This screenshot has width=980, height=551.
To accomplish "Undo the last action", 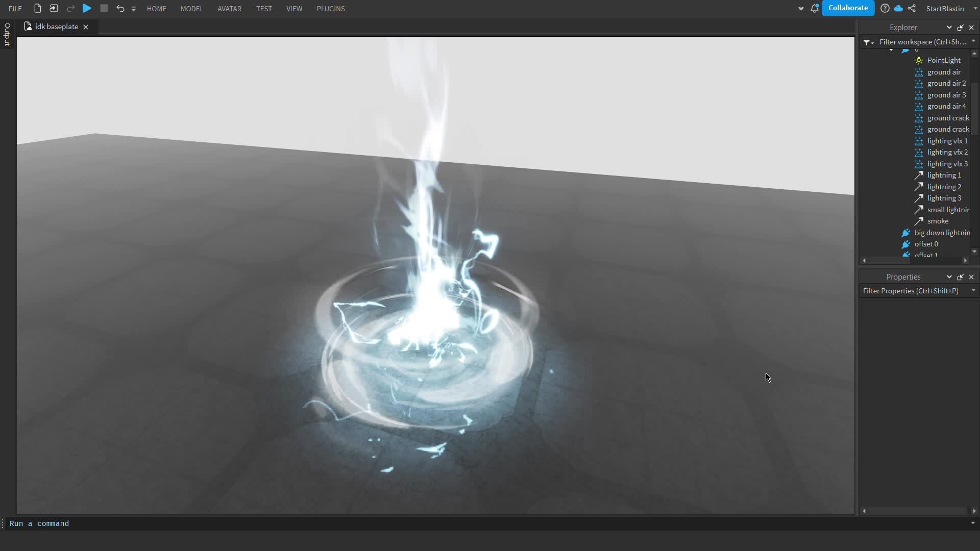I will click(x=120, y=8).
